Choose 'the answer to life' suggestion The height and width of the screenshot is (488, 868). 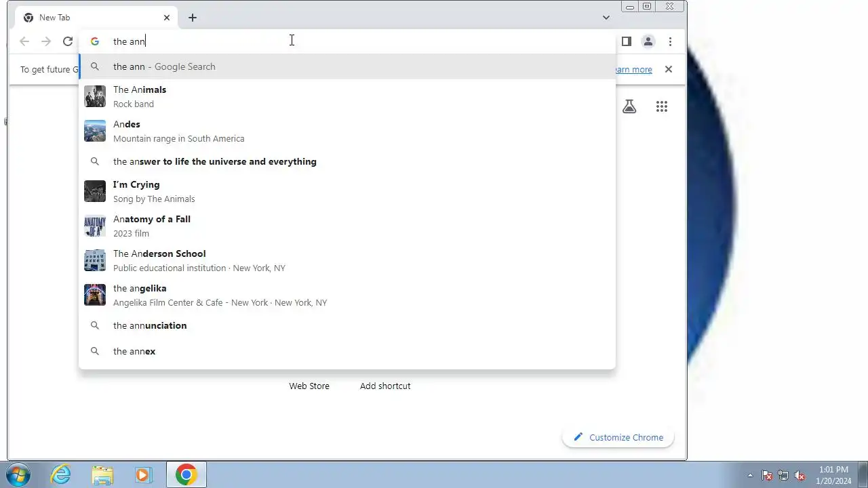[x=347, y=161]
